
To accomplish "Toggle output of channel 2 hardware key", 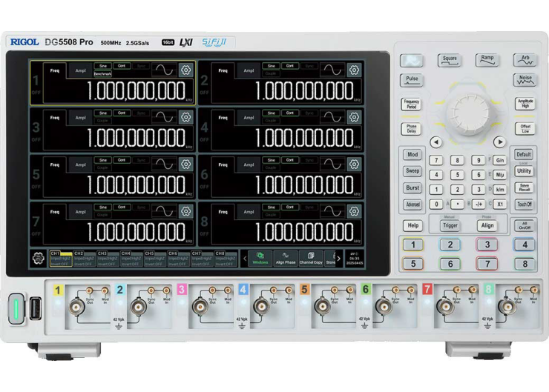I will 450,245.
